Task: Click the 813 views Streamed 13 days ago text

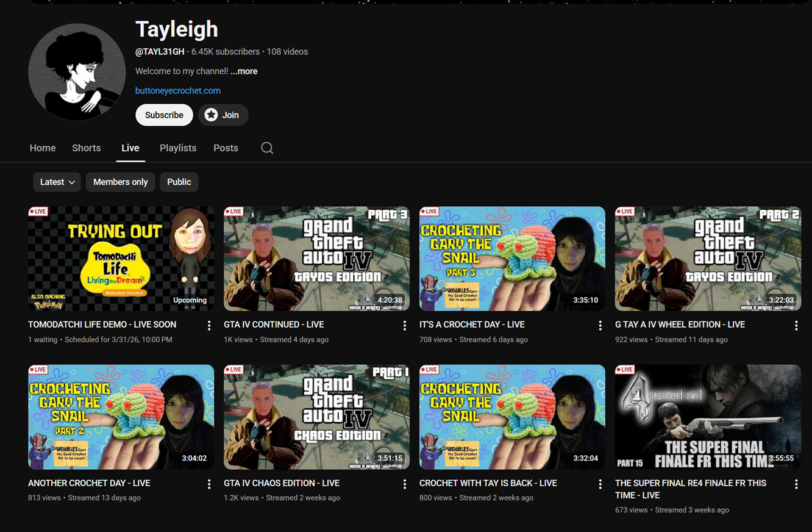Action: click(x=84, y=498)
